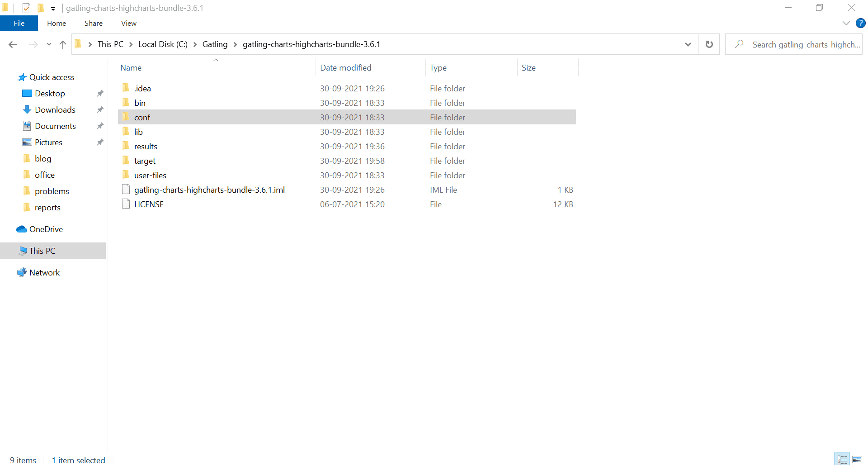
Task: Open address bar previous locations dropdown
Action: pos(688,44)
